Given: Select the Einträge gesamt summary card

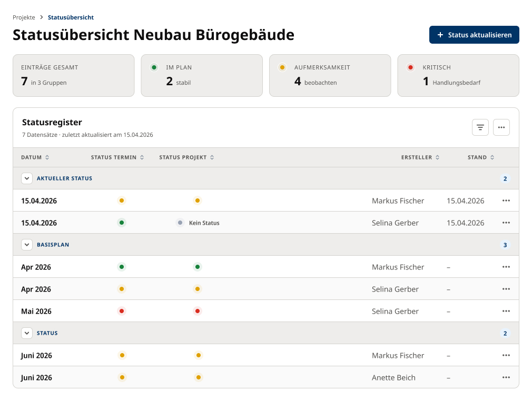Looking at the screenshot, I should 74,76.
